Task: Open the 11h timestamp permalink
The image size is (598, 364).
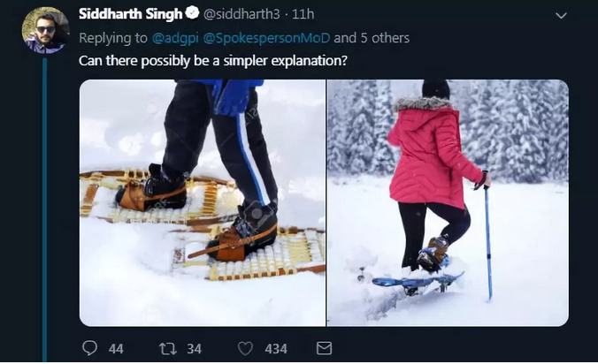Action: 303,14
